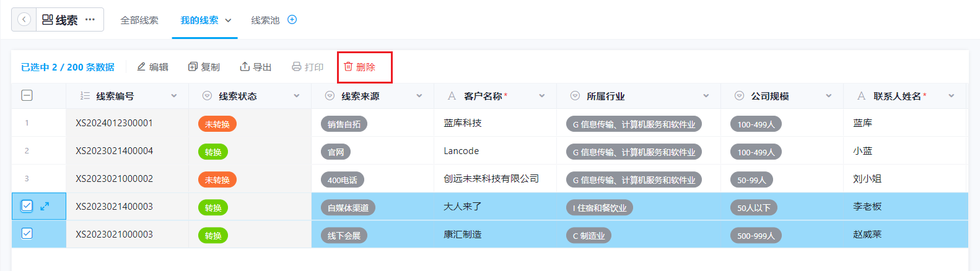Open the 线索状态 column dropdown arrow
The image size is (980, 271).
(297, 96)
